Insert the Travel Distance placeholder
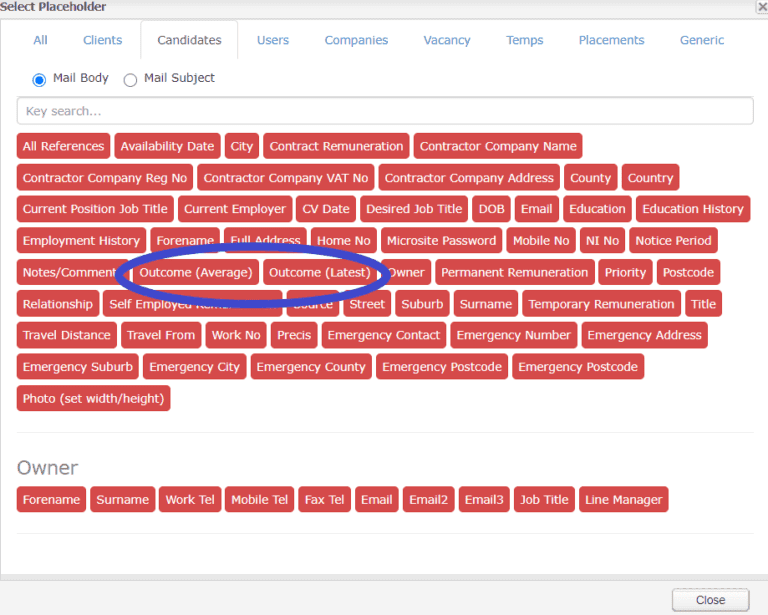This screenshot has height=615, width=768. coord(67,335)
